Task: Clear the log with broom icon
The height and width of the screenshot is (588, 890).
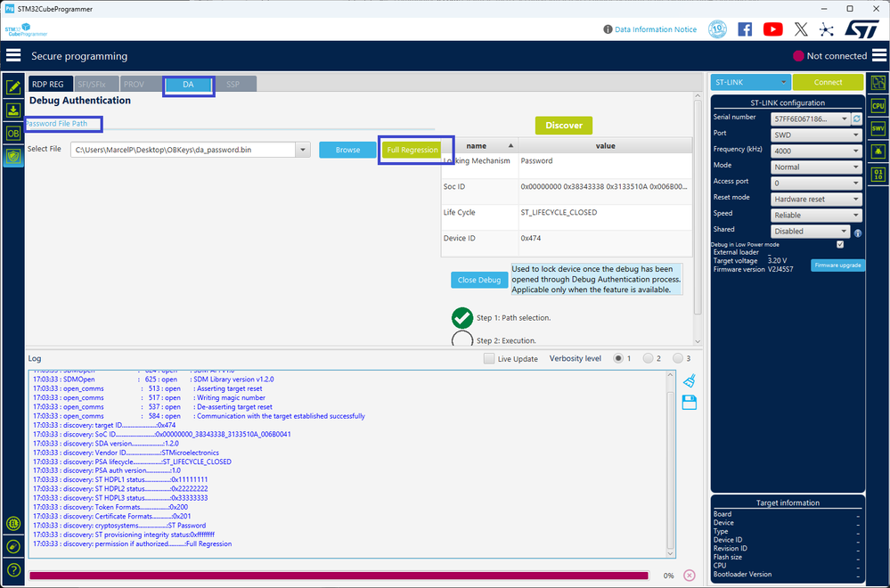Action: [x=689, y=380]
